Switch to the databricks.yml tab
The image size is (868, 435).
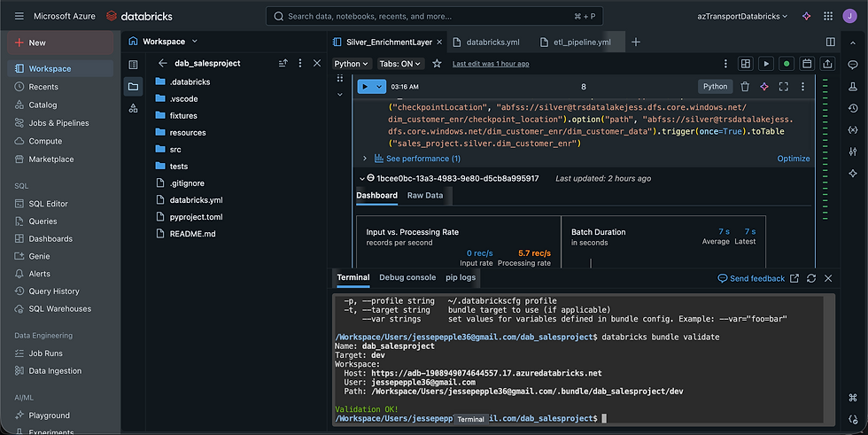[x=486, y=42]
